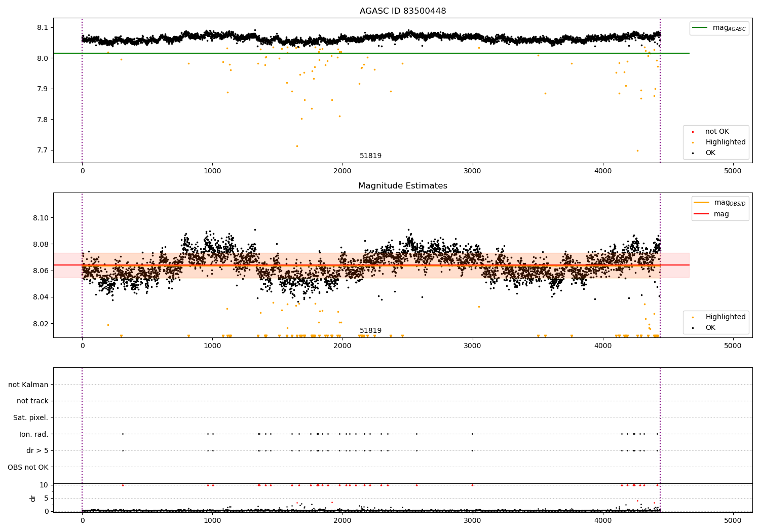Select 'not OK' in top panel legend

[717, 132]
